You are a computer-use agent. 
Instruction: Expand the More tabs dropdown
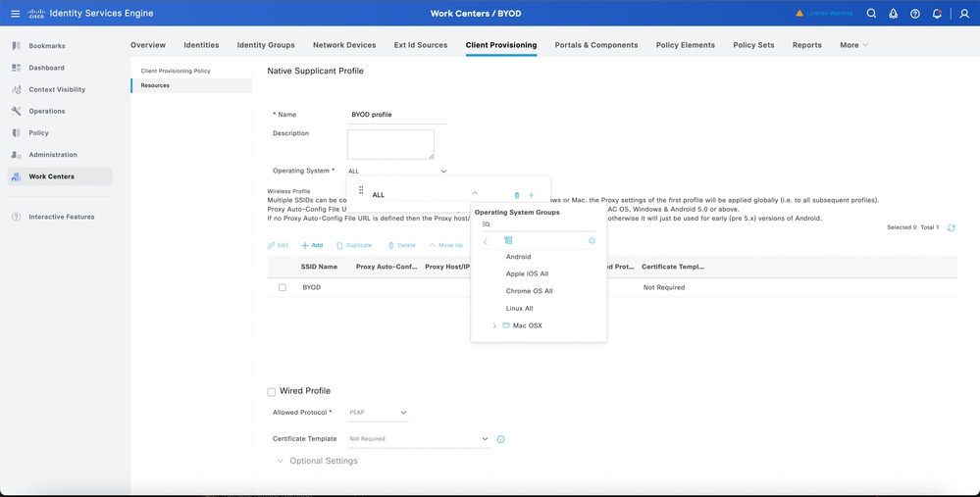[853, 45]
